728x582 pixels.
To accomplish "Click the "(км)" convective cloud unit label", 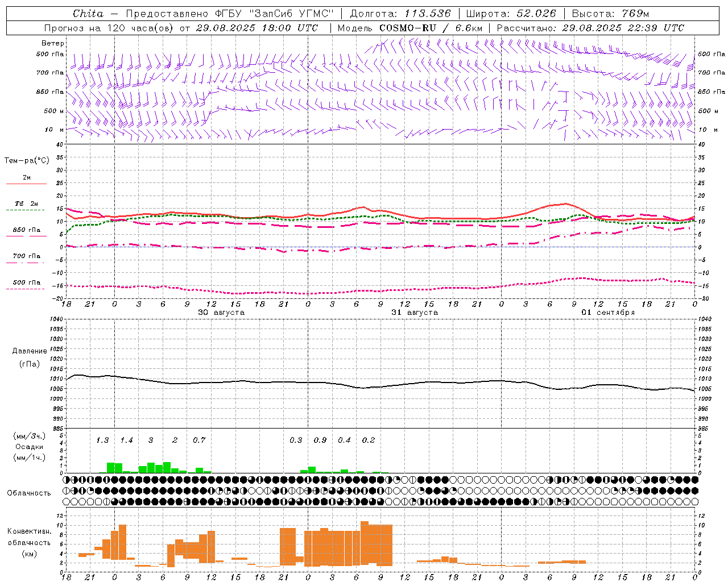I will point(29,554).
